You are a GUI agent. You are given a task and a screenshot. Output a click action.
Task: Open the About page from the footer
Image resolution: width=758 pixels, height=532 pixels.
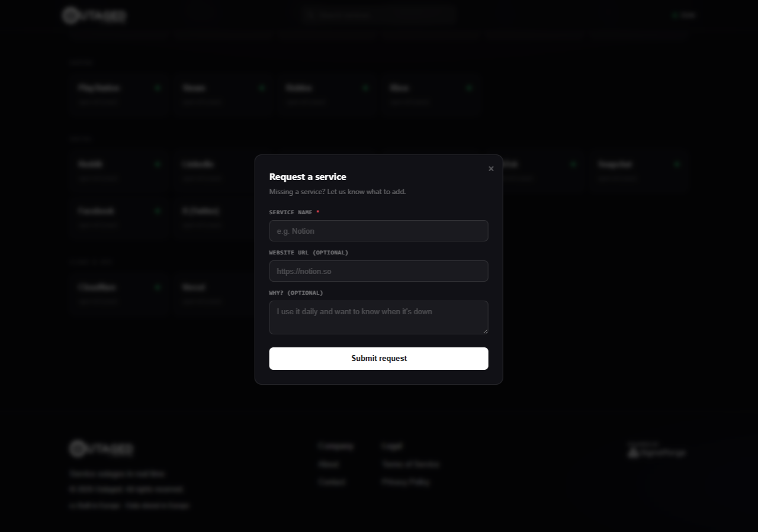click(x=328, y=464)
